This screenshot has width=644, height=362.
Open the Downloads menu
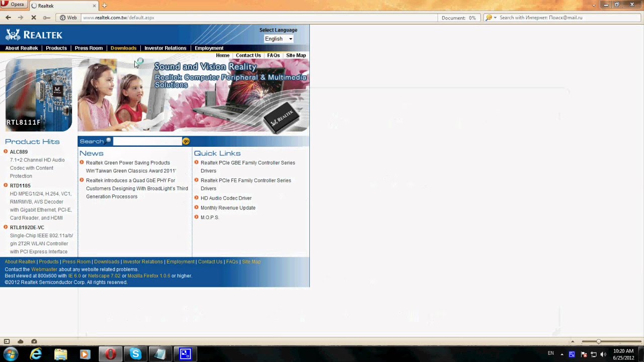[123, 48]
